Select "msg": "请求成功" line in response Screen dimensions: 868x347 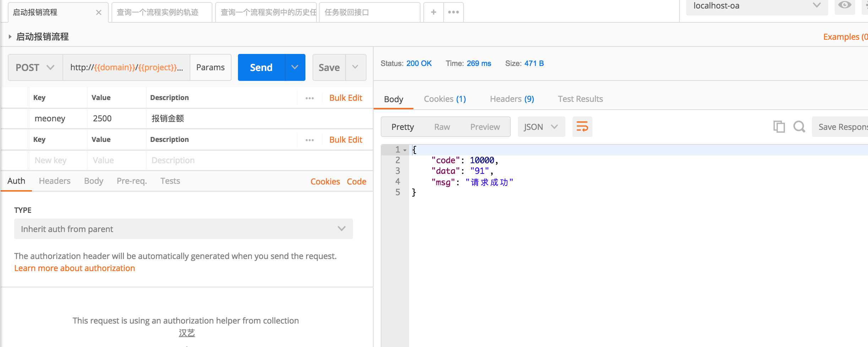(x=472, y=182)
